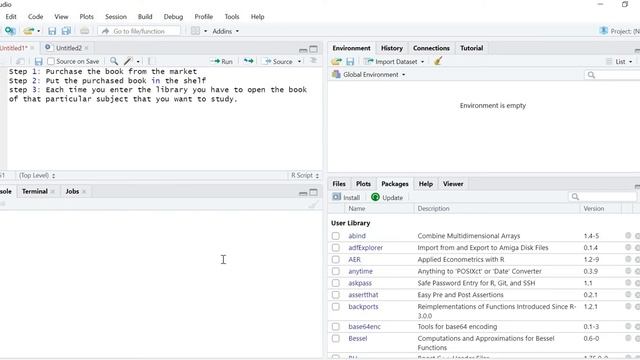Open the (Top Level) scope selector
The height and width of the screenshot is (360, 640).
37,175
